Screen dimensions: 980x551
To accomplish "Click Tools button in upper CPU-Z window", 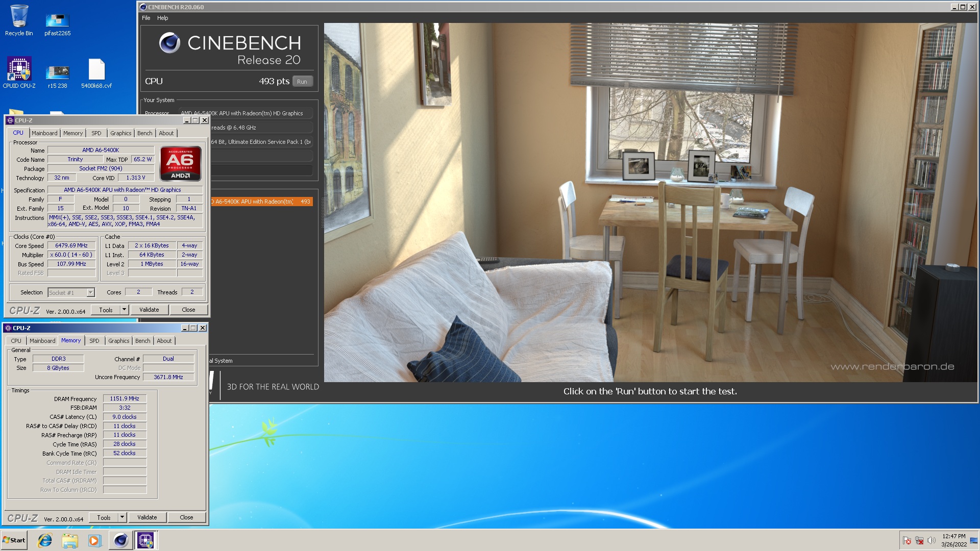I will [106, 310].
